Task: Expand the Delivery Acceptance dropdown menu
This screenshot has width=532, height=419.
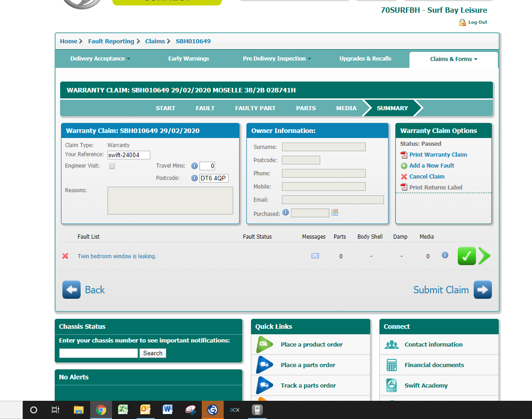Action: coord(100,59)
